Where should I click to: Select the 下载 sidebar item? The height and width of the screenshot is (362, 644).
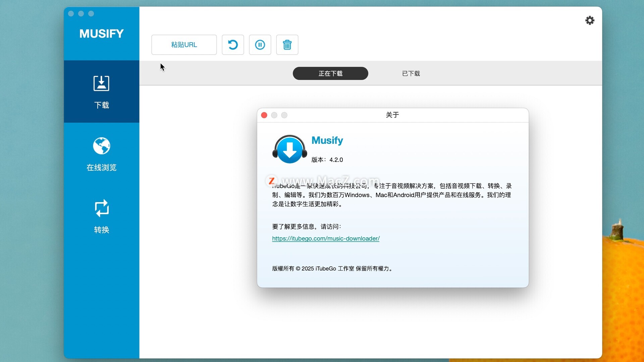coord(102,92)
